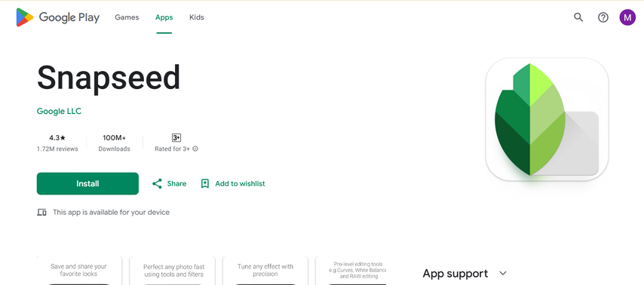Select the Apps tab
The height and width of the screenshot is (285, 644).
point(164,17)
